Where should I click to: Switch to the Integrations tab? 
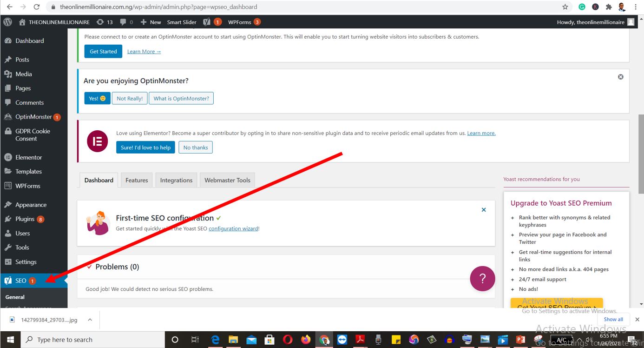pyautogui.click(x=176, y=180)
